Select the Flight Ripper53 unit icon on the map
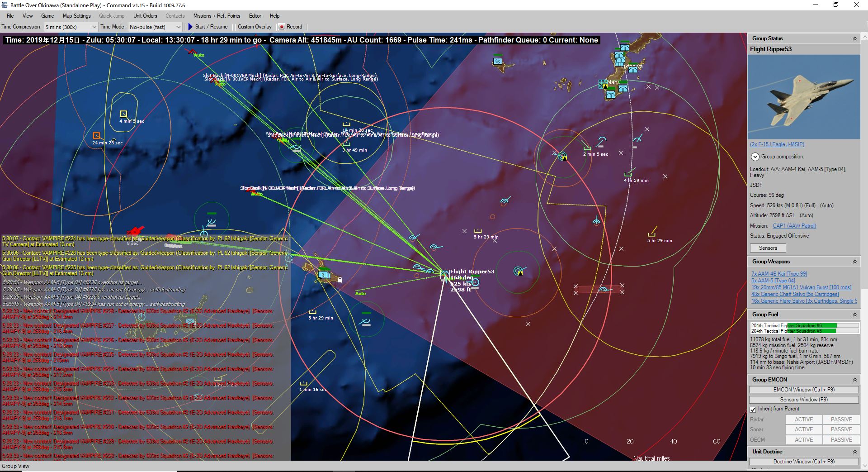Image resolution: width=868 pixels, height=472 pixels. click(445, 274)
